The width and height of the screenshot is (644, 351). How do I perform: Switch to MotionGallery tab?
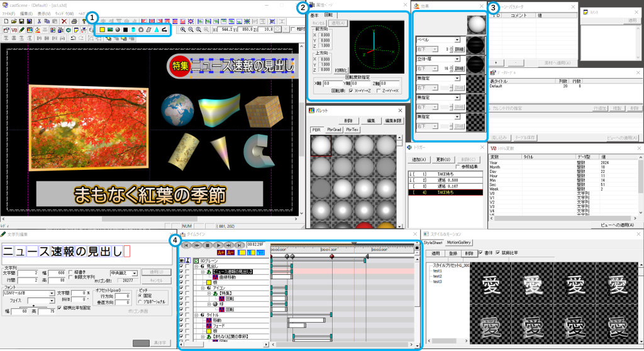pyautogui.click(x=458, y=243)
